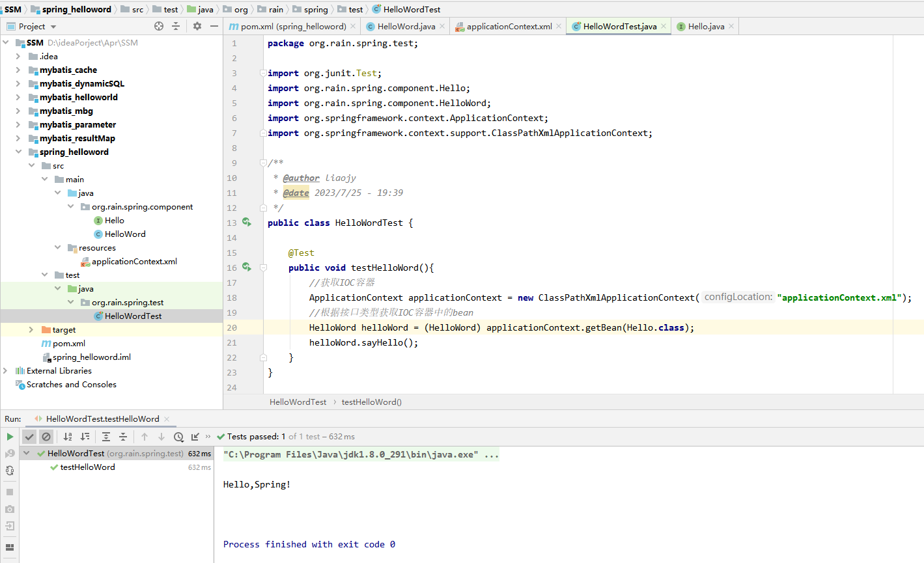Close the Hello.java tab
The height and width of the screenshot is (563, 924).
click(731, 27)
